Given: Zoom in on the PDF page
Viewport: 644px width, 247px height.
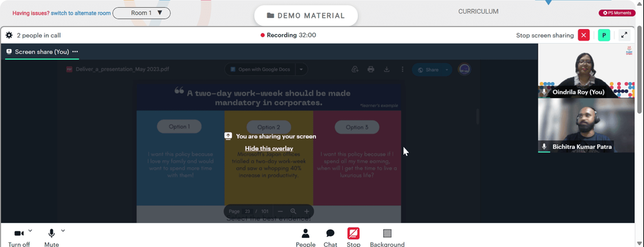Looking at the screenshot, I should (x=307, y=212).
